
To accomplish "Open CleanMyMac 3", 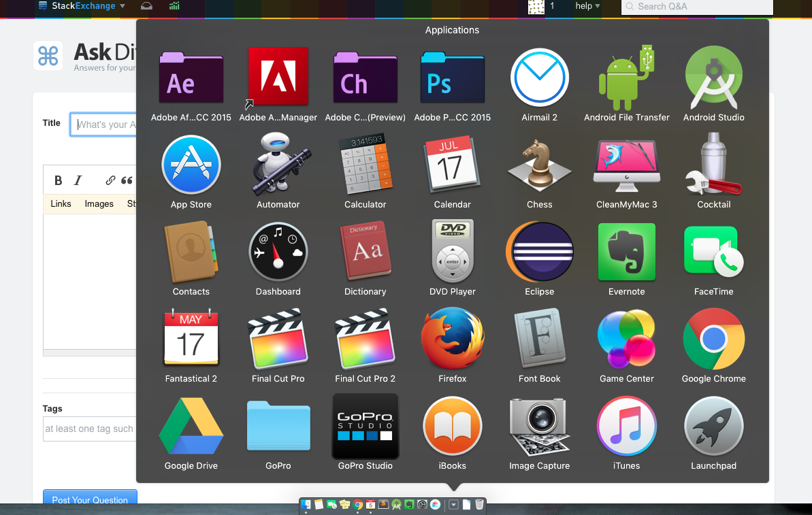I will click(x=626, y=164).
